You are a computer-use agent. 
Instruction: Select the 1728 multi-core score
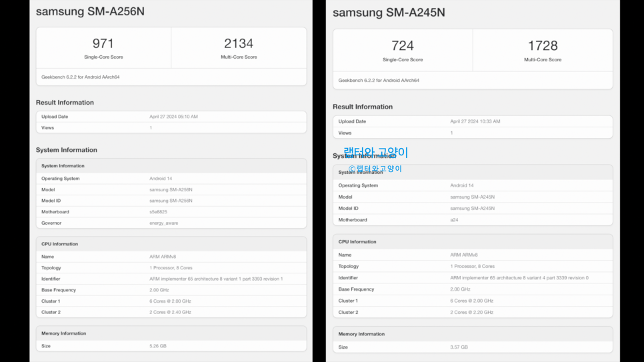[543, 45]
